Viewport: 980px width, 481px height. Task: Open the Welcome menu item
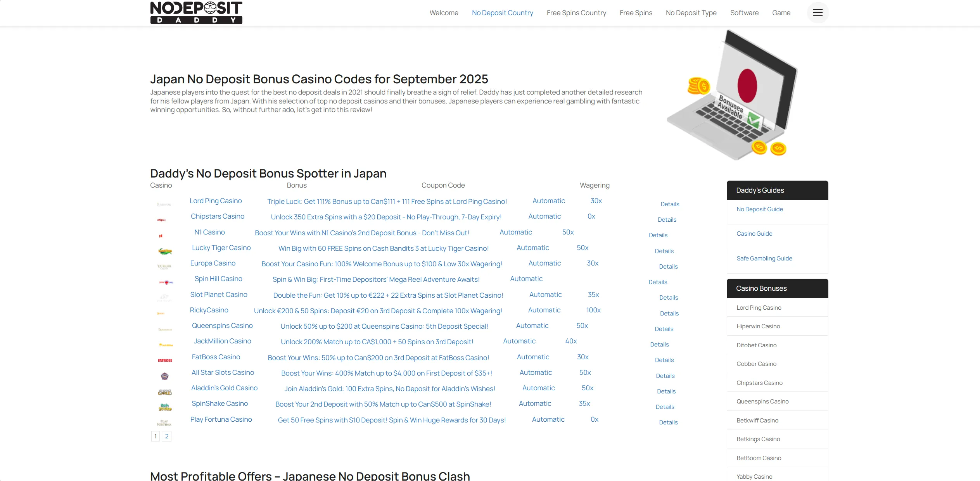pos(444,13)
